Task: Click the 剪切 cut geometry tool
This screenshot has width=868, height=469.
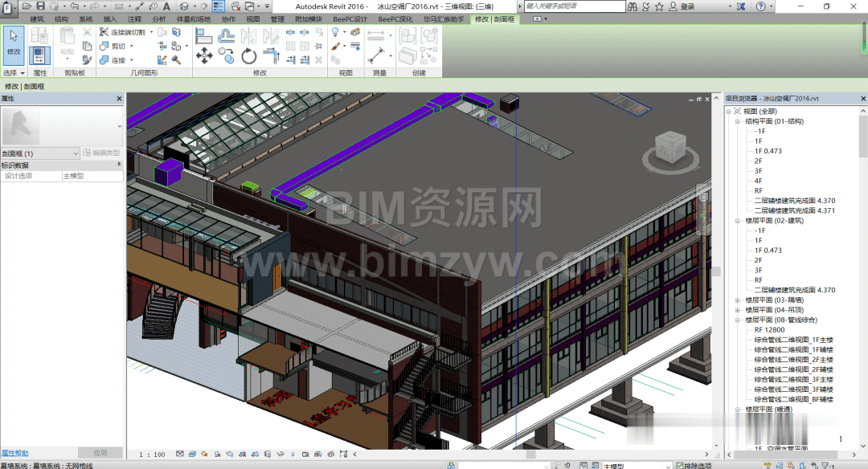Action: coord(113,47)
